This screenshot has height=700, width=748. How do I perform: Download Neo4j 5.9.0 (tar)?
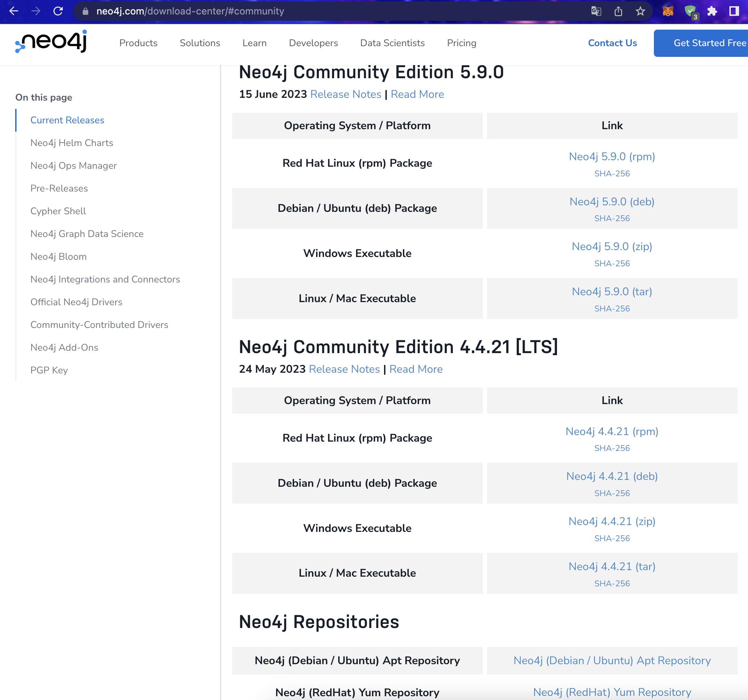click(612, 292)
